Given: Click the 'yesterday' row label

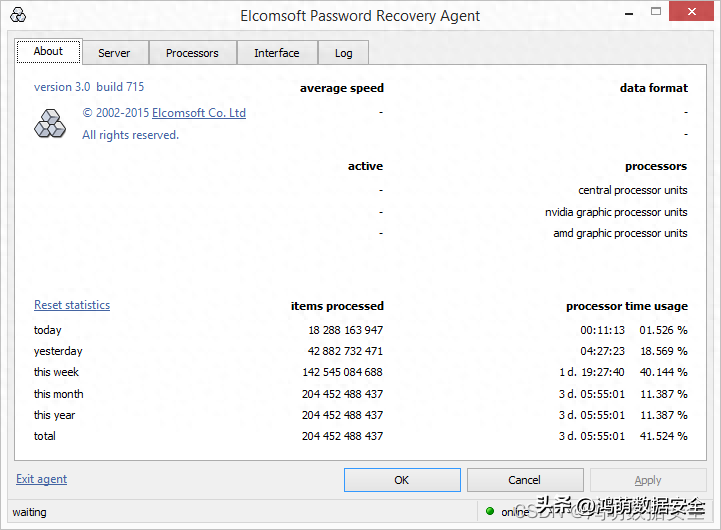Looking at the screenshot, I should [x=58, y=351].
